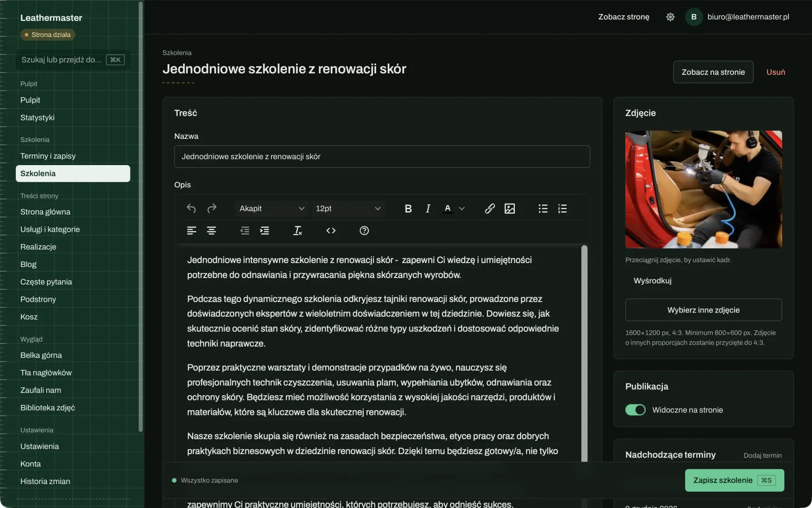Expand the text color chevron
The height and width of the screenshot is (508, 812).
[462, 209]
